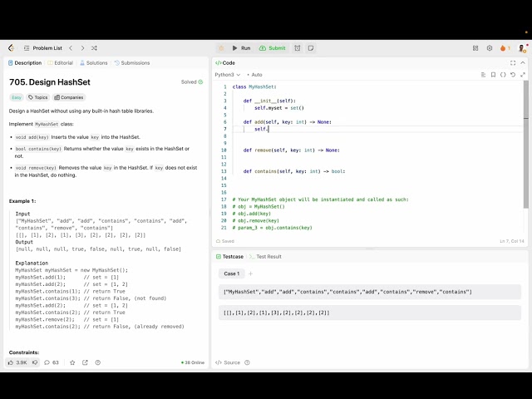Open the Problem List panel
This screenshot has height=399, width=532.
point(42,48)
